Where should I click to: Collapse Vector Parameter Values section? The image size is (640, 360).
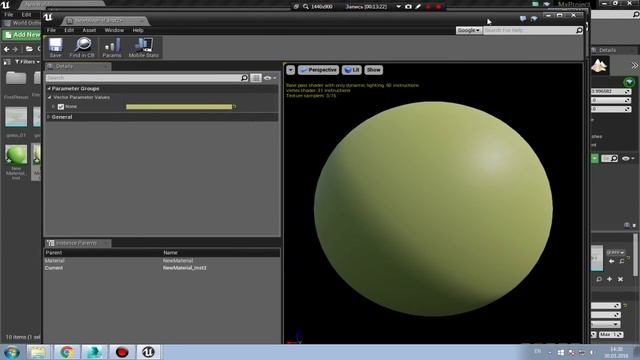(x=49, y=98)
